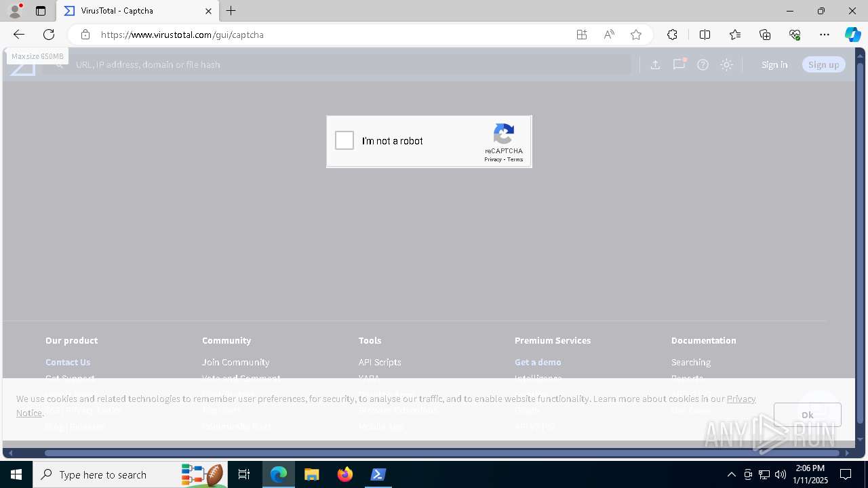This screenshot has height=488, width=868.
Task: Open Windows Start menu
Action: 16,474
